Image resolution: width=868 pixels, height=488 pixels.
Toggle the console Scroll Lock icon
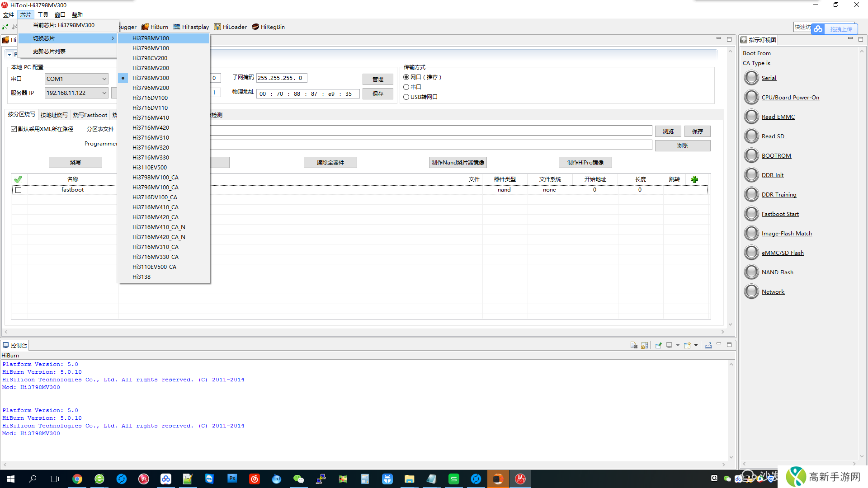645,345
